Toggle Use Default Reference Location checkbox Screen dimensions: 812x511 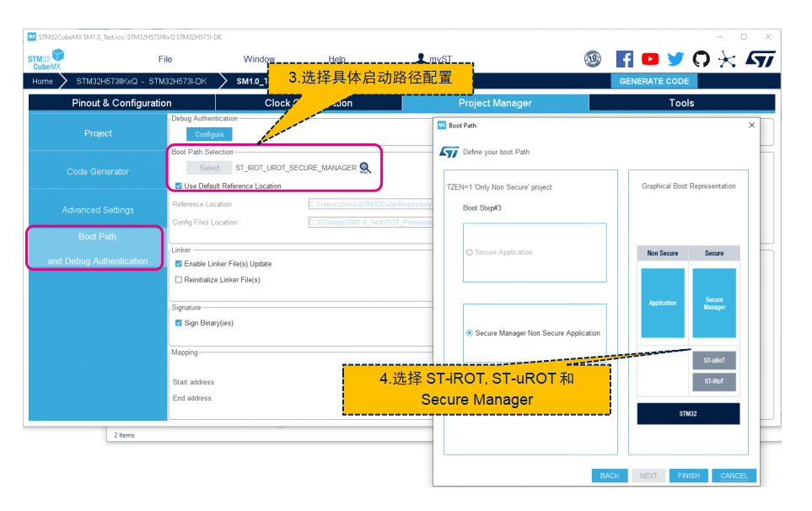(178, 186)
